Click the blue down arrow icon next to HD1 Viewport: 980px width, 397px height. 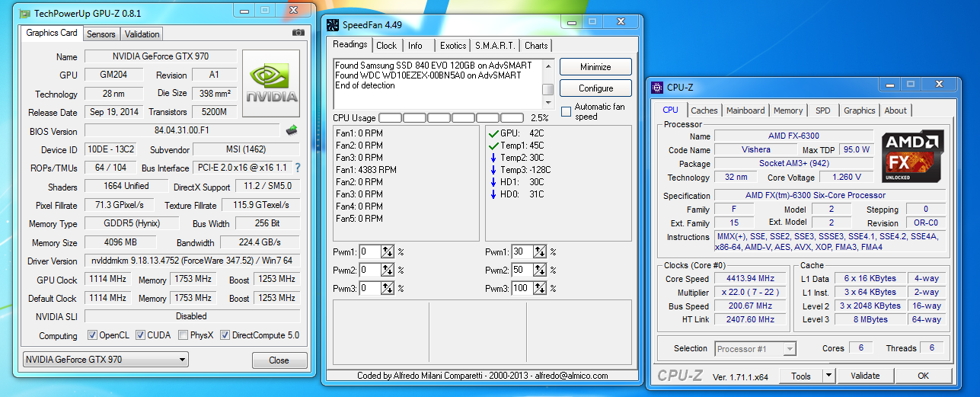pos(493,182)
